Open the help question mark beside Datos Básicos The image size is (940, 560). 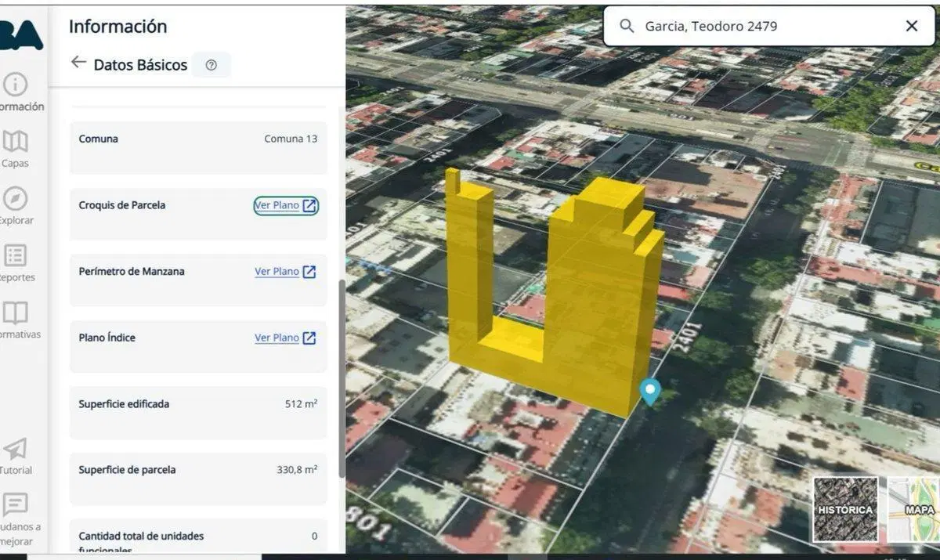pyautogui.click(x=211, y=65)
